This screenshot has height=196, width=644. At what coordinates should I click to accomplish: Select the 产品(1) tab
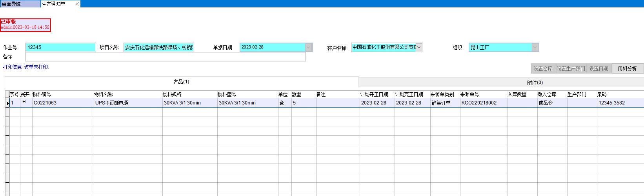[x=181, y=82]
